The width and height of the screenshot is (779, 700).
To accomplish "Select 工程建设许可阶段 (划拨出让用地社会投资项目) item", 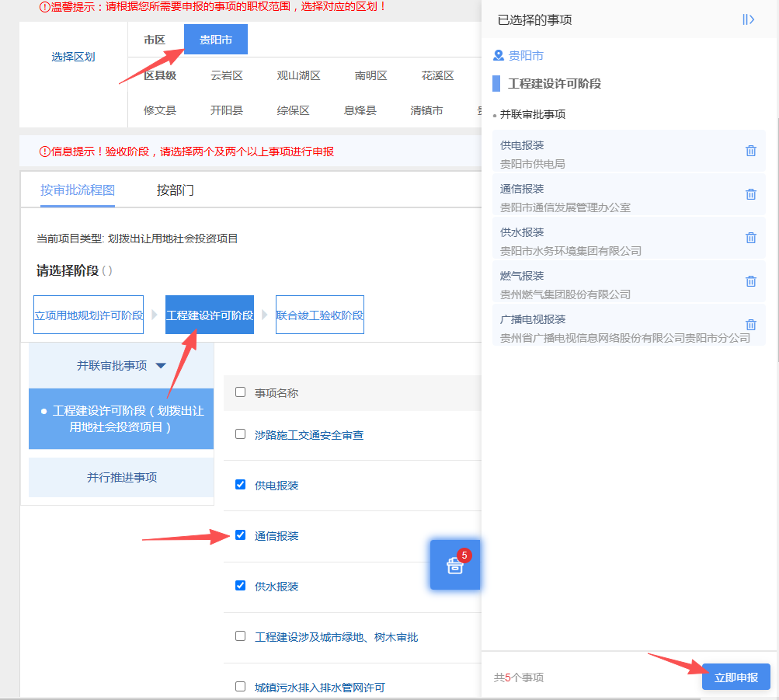I will [121, 419].
